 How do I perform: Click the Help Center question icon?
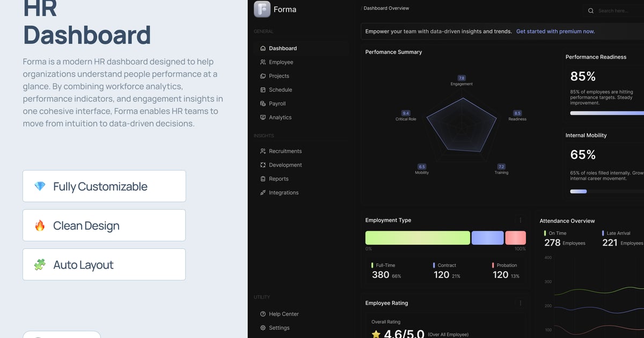tap(263, 314)
